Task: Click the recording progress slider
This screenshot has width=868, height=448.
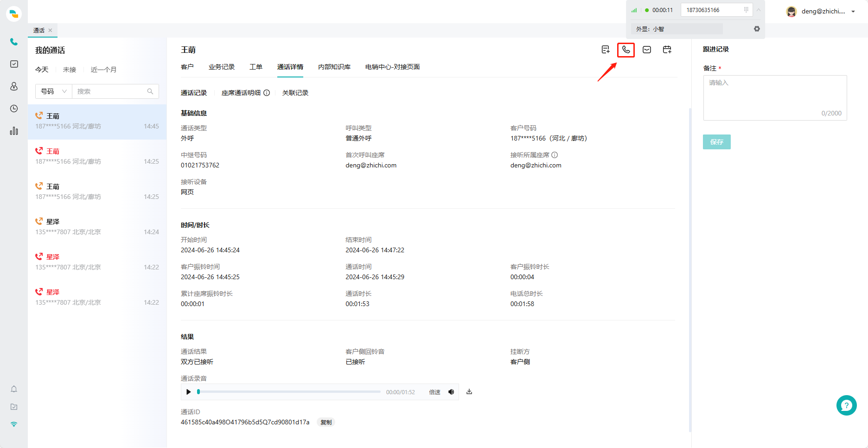Action: click(x=289, y=392)
